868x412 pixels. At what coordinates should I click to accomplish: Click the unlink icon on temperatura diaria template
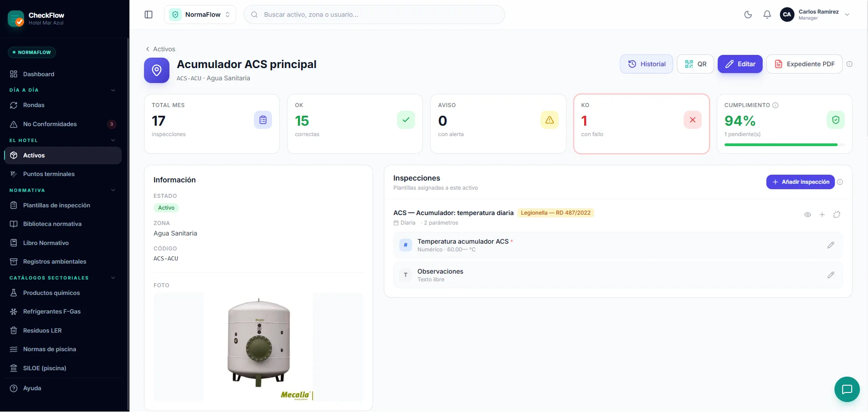[x=837, y=215]
